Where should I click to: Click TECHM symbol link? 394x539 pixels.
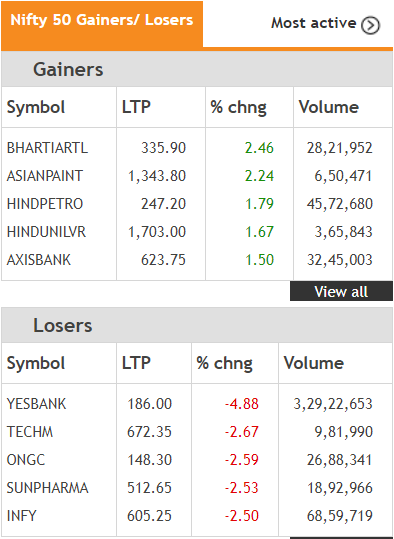point(30,432)
